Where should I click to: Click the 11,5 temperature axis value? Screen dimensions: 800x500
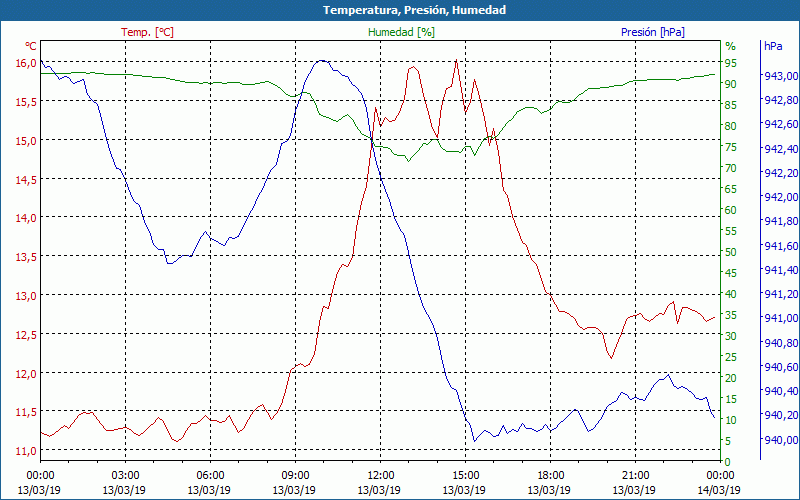pyautogui.click(x=27, y=412)
